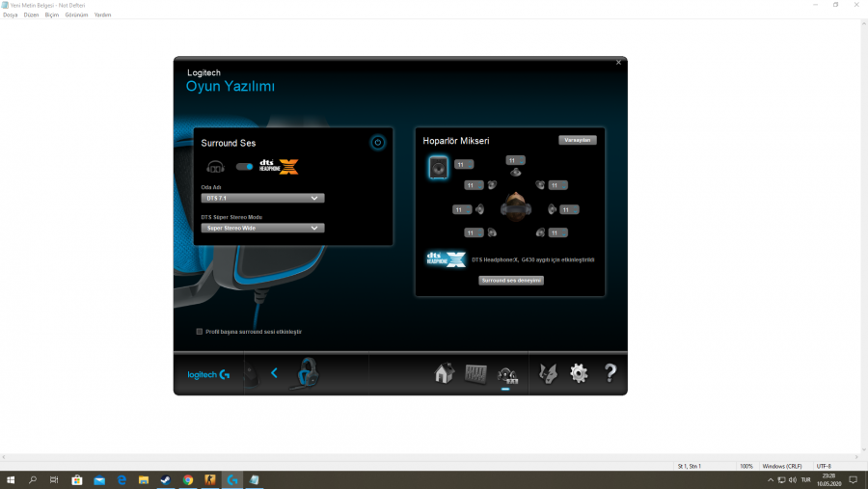Open Task View in the taskbar
The image size is (868, 489).
[x=54, y=480]
